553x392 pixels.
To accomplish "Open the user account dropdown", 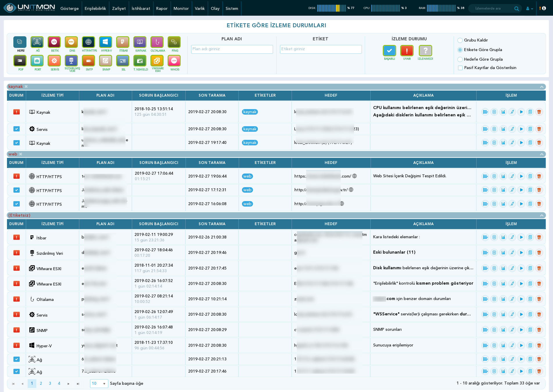I will pos(529,8).
